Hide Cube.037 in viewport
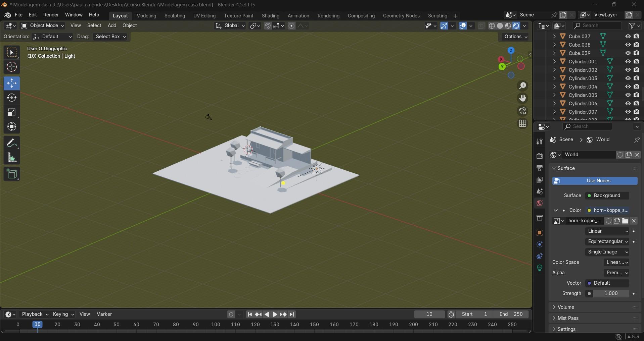 (x=628, y=36)
